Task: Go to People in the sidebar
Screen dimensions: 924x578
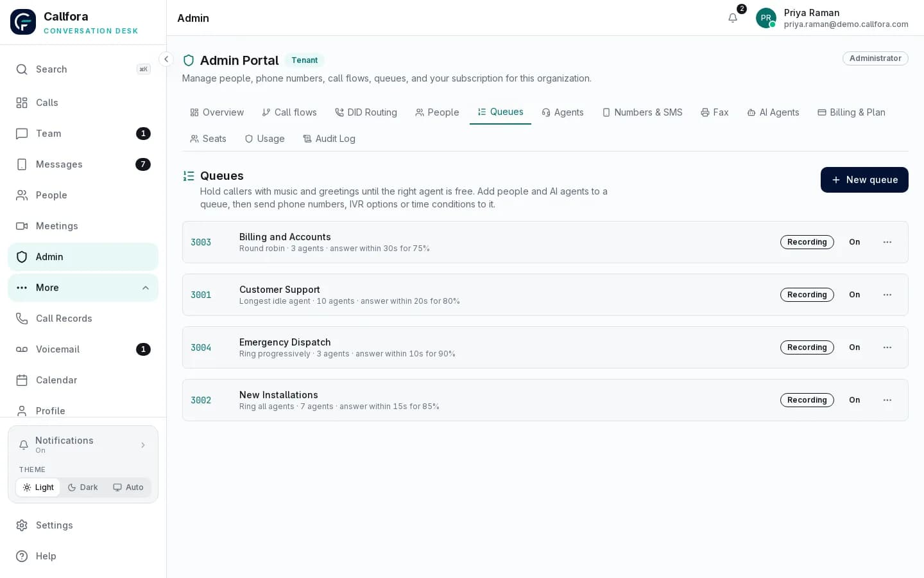Action: [x=83, y=195]
